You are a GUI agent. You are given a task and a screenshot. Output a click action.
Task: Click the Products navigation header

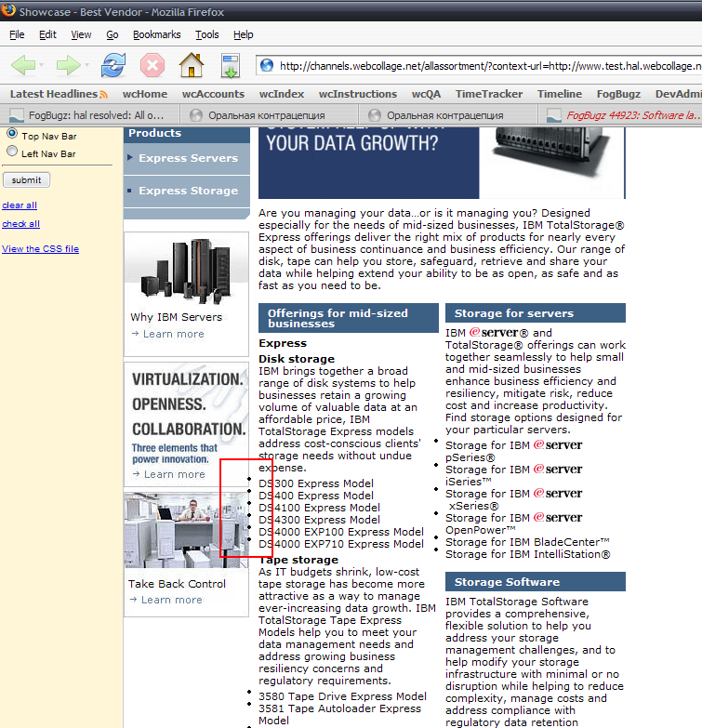click(x=187, y=134)
